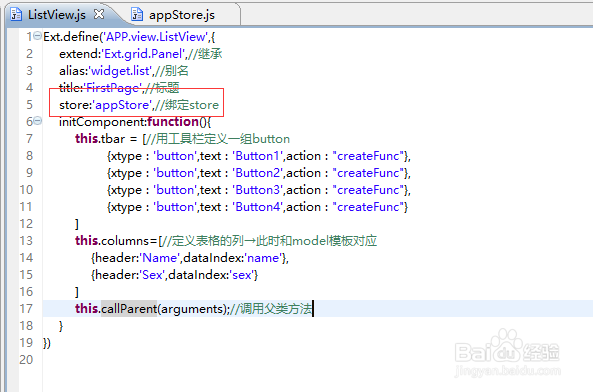
Task: Click 'widget.list' alias value
Action: tap(120, 71)
